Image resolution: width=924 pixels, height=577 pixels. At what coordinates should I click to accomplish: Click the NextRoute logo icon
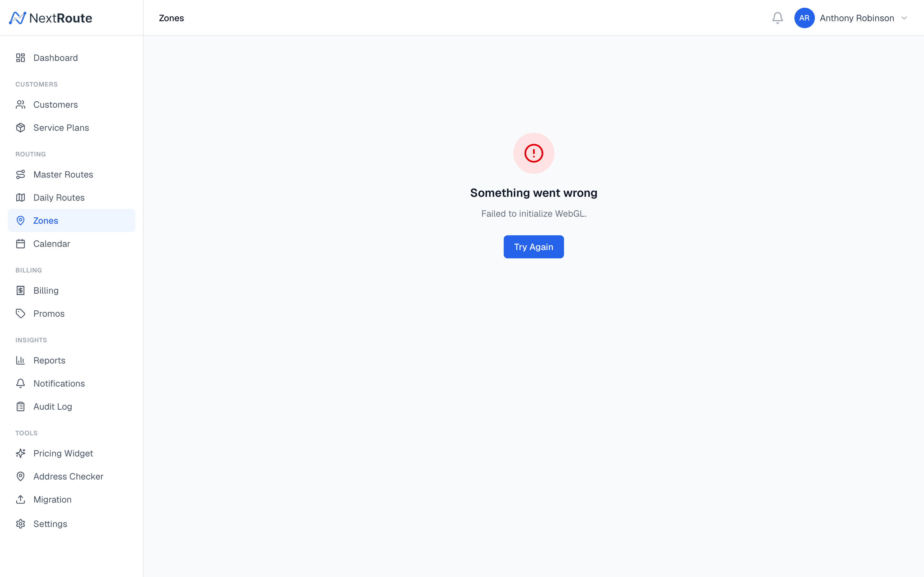coord(18,18)
